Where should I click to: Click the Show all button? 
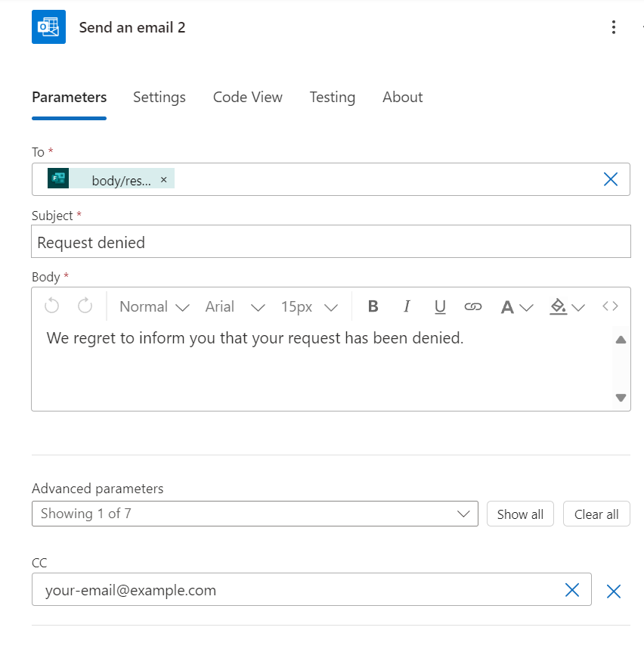click(x=520, y=514)
